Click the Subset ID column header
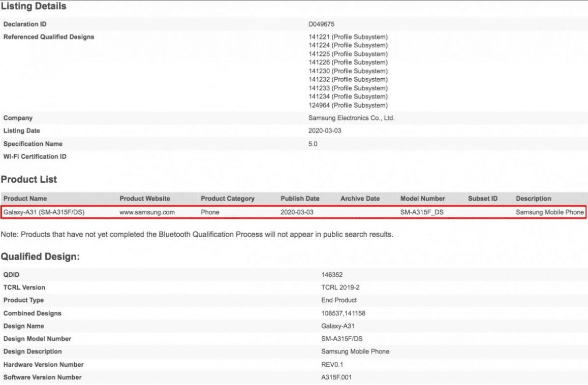588x385 pixels. pos(483,198)
